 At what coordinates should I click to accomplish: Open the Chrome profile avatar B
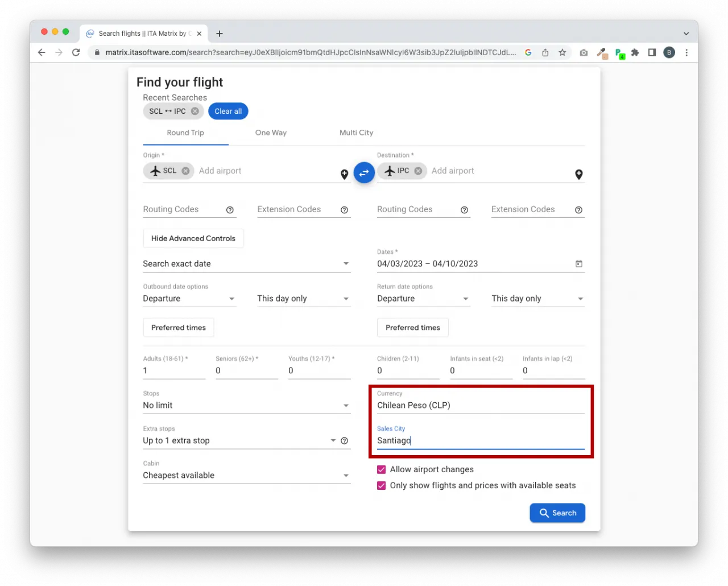point(669,52)
